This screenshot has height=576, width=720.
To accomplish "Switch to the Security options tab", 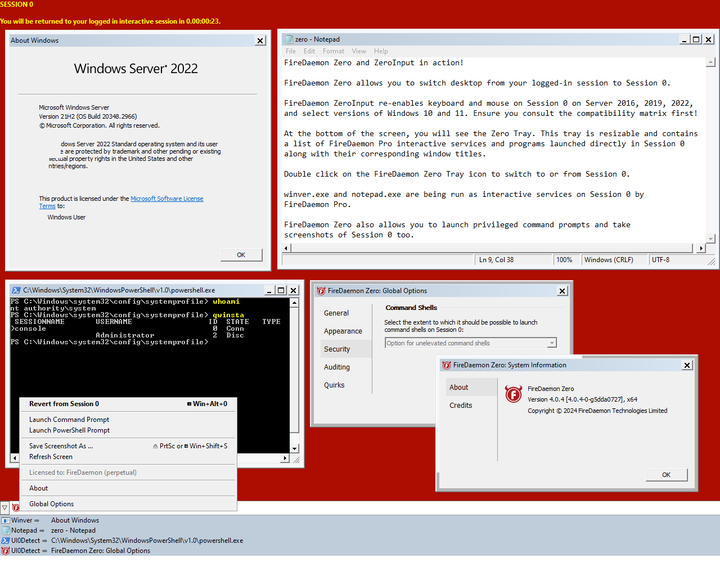I will (346, 349).
